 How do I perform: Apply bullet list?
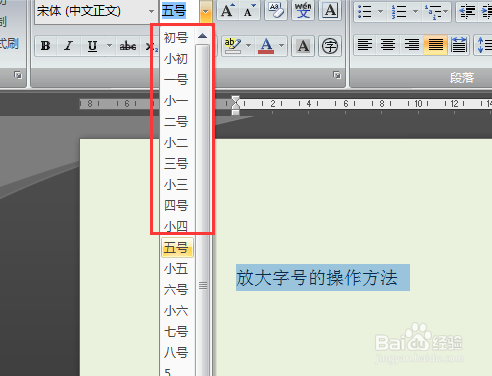(x=365, y=12)
